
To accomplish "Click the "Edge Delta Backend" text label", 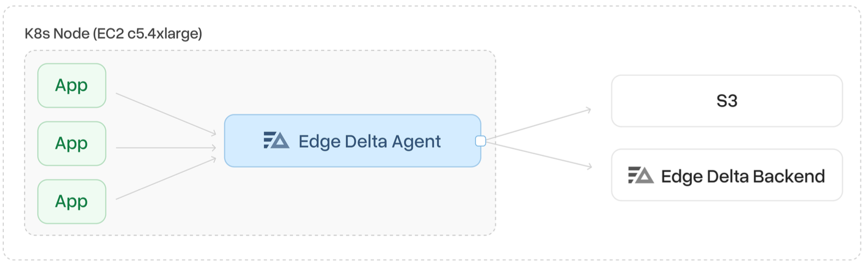I will (x=743, y=176).
